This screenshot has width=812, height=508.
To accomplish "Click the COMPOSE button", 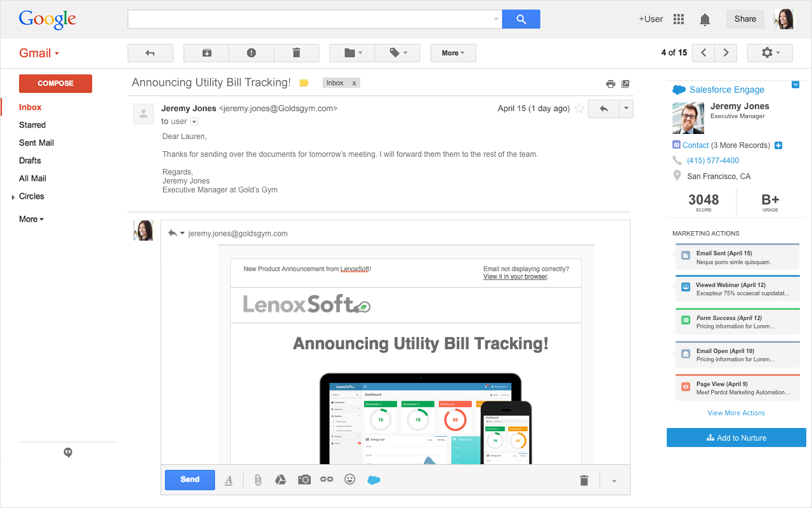I will (55, 83).
